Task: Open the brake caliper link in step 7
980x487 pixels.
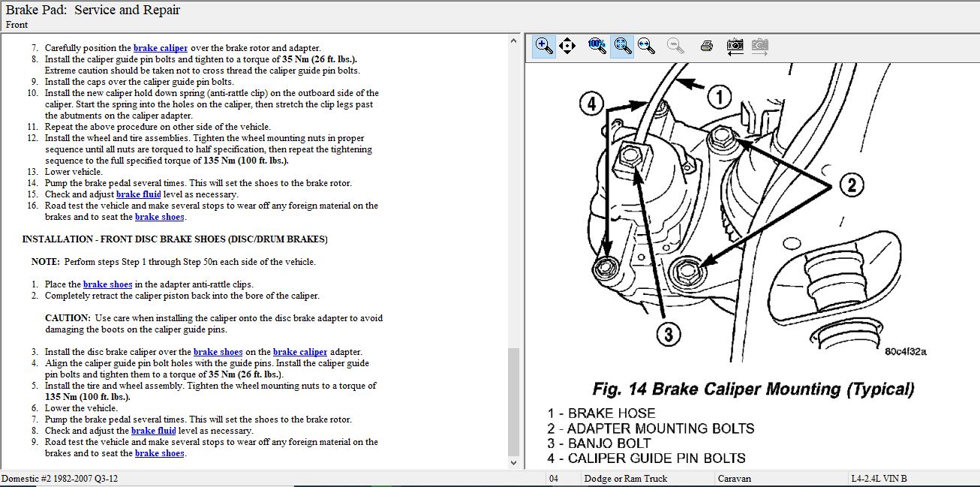Action: pos(160,48)
